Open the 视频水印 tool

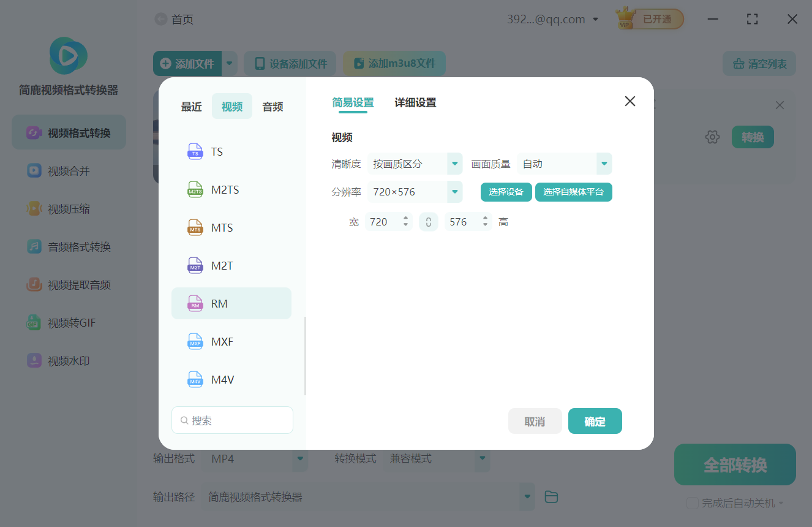pyautogui.click(x=68, y=360)
